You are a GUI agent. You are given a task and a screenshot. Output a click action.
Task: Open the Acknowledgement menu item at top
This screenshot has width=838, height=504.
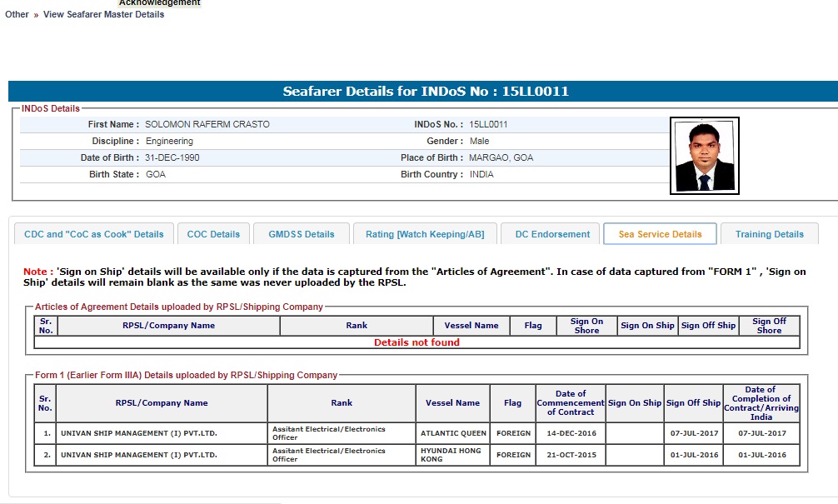pyautogui.click(x=159, y=3)
